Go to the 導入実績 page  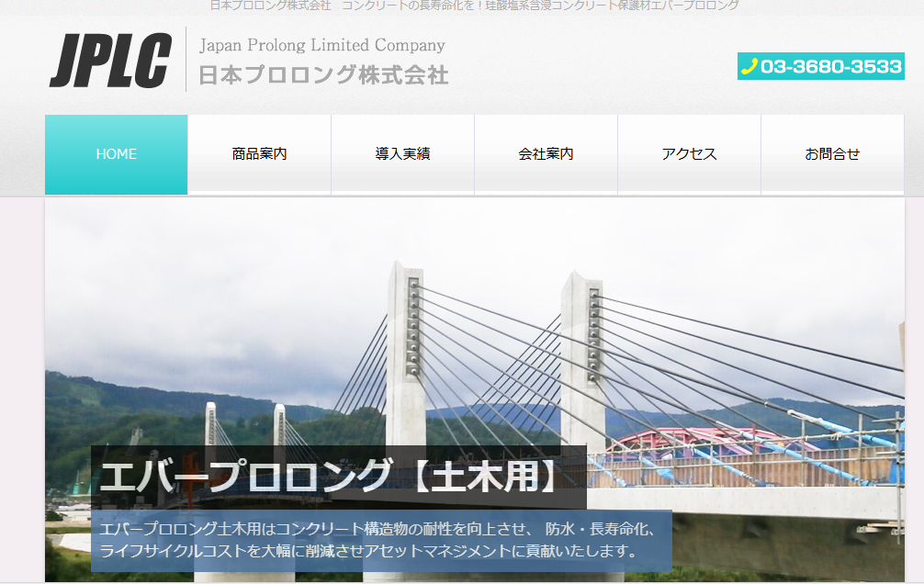click(x=402, y=154)
